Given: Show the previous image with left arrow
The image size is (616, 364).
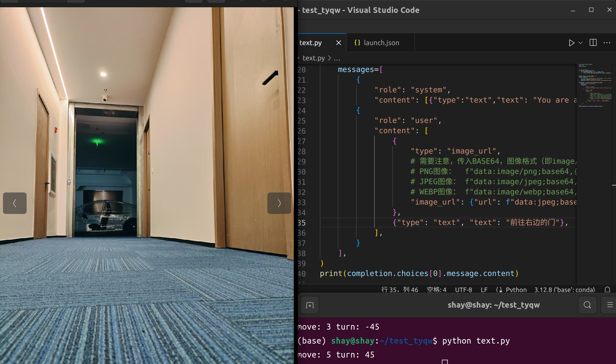Looking at the screenshot, I should [15, 203].
